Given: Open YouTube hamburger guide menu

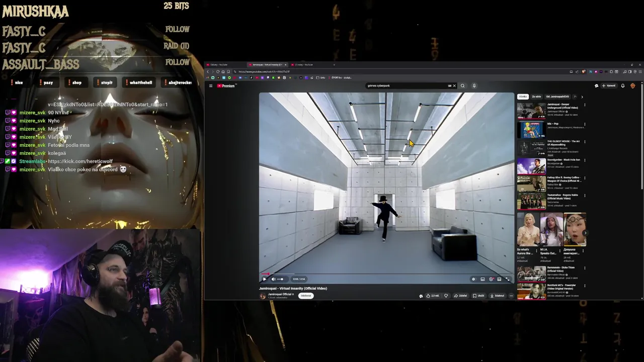Looking at the screenshot, I should [211, 86].
